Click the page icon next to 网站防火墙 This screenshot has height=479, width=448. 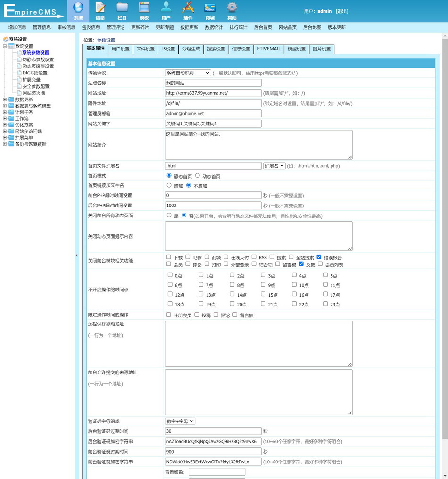(19, 93)
